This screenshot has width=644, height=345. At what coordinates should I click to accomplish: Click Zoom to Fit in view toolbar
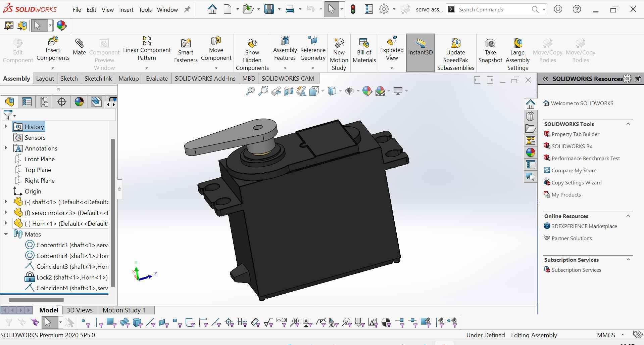coord(250,91)
